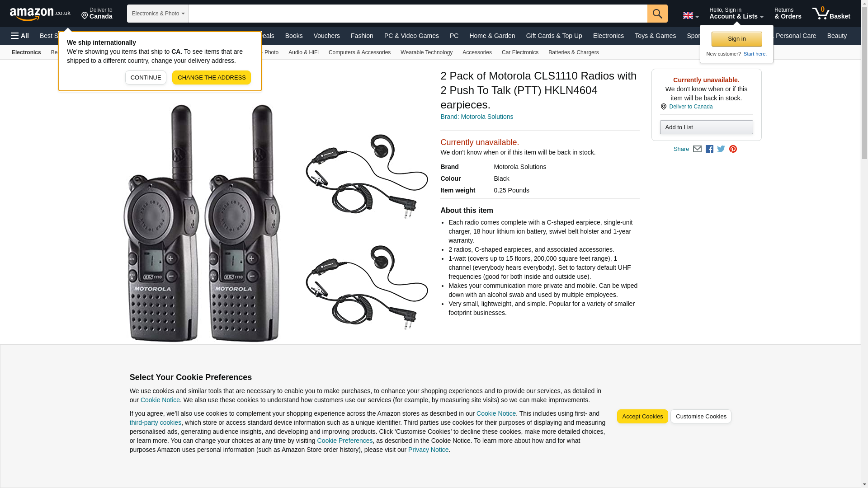Click the Motorola radios product image
This screenshot has width=868, height=488.
[276, 222]
